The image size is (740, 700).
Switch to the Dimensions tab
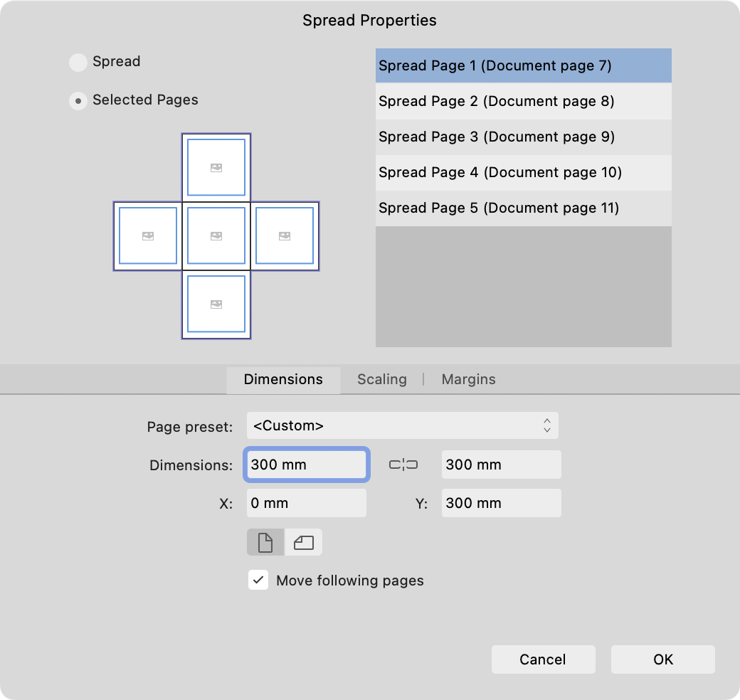[x=283, y=380]
